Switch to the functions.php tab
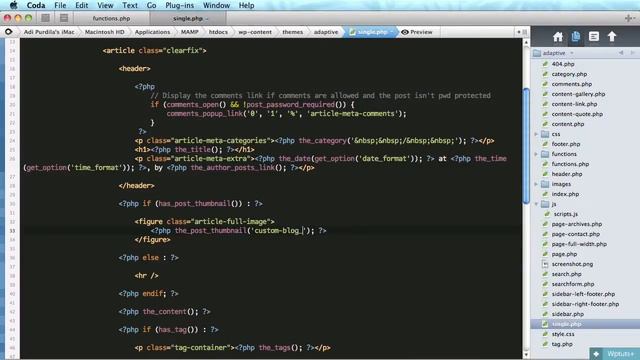640x360 pixels. (111, 18)
